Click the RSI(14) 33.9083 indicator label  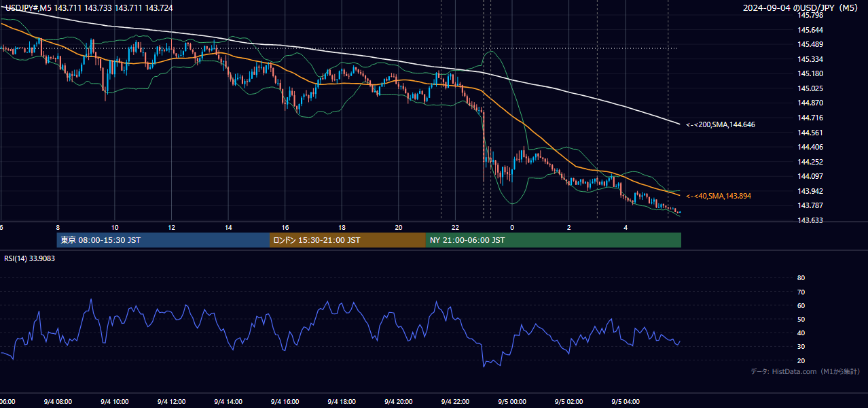(30, 258)
